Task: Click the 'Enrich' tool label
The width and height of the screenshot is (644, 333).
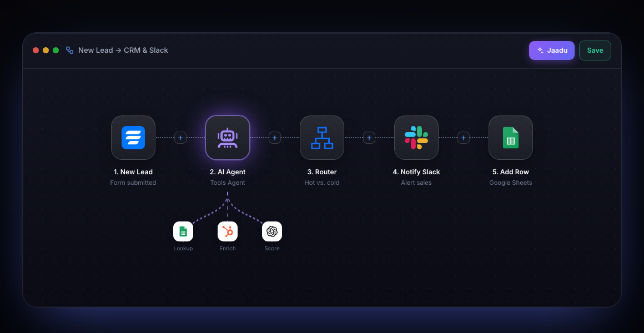Action: coord(228,249)
